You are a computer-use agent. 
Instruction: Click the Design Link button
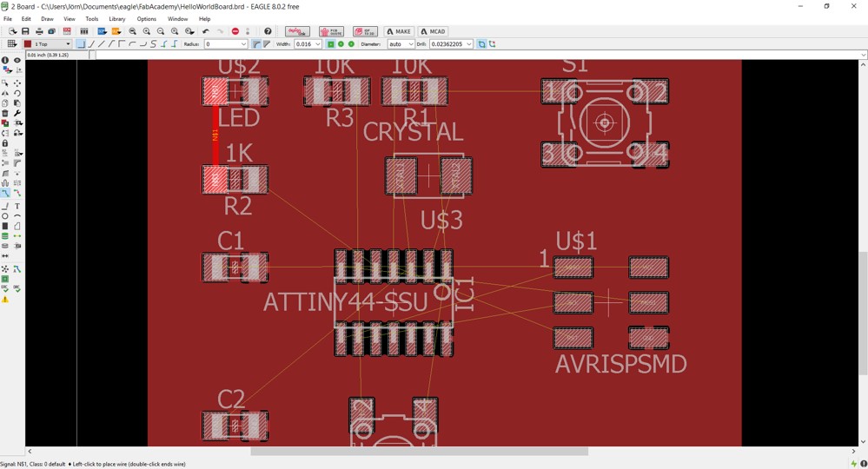pyautogui.click(x=297, y=31)
